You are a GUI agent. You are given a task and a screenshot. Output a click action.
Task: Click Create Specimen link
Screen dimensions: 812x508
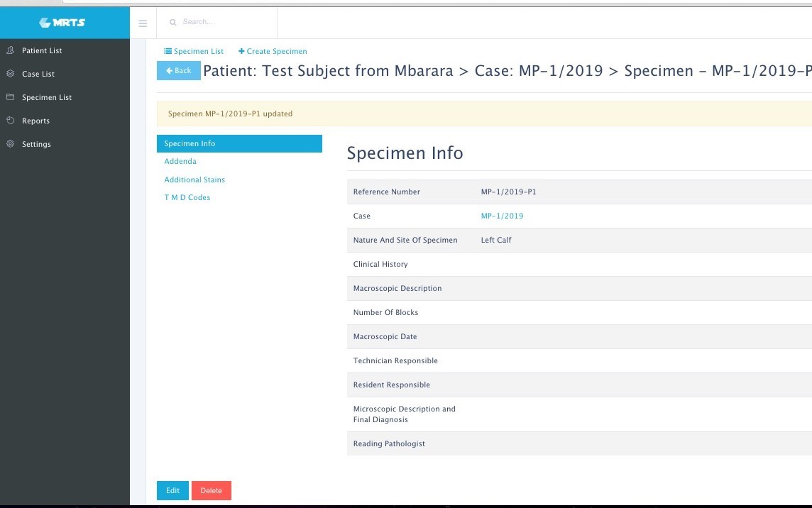point(273,51)
